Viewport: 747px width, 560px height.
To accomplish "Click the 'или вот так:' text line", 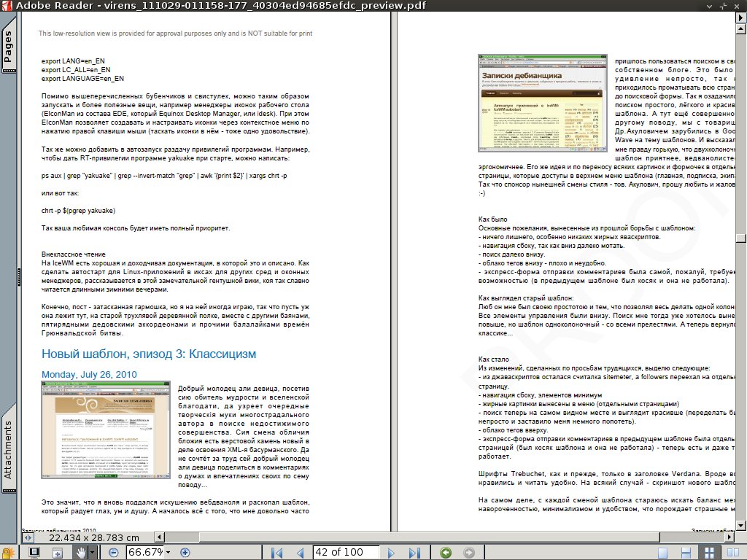I will click(60, 192).
